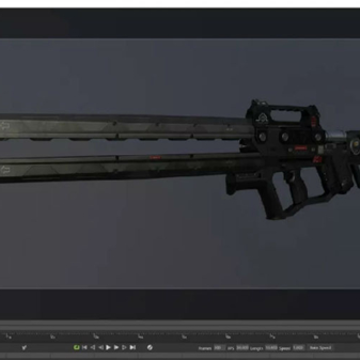Click the Speed value field
The width and height of the screenshot is (360, 360).
pos(298,348)
